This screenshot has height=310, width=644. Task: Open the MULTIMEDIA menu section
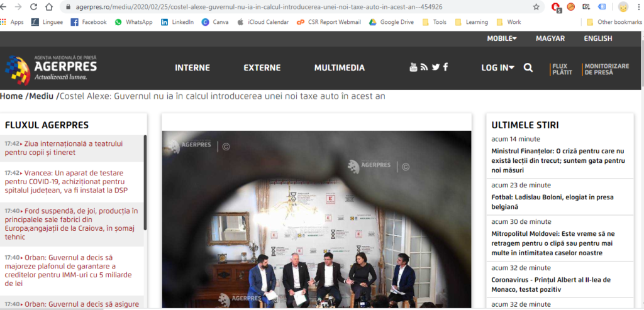[x=339, y=68]
